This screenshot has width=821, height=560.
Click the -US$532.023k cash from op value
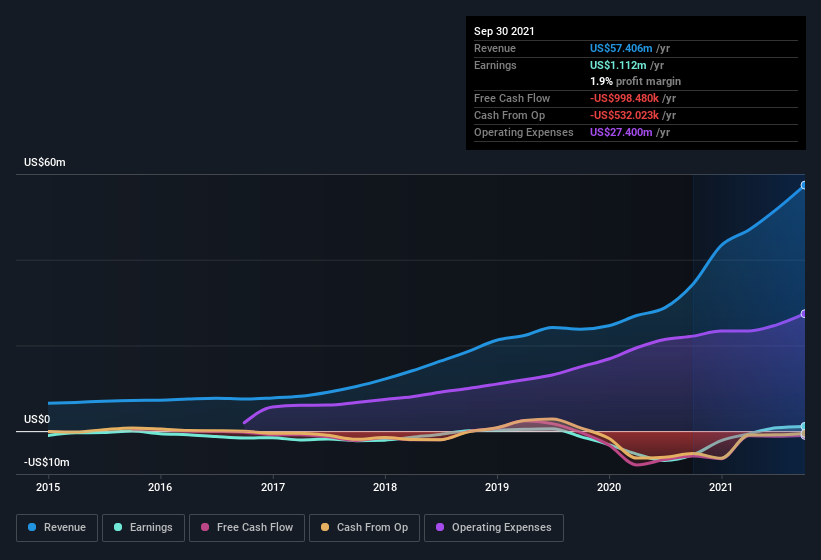(x=624, y=115)
